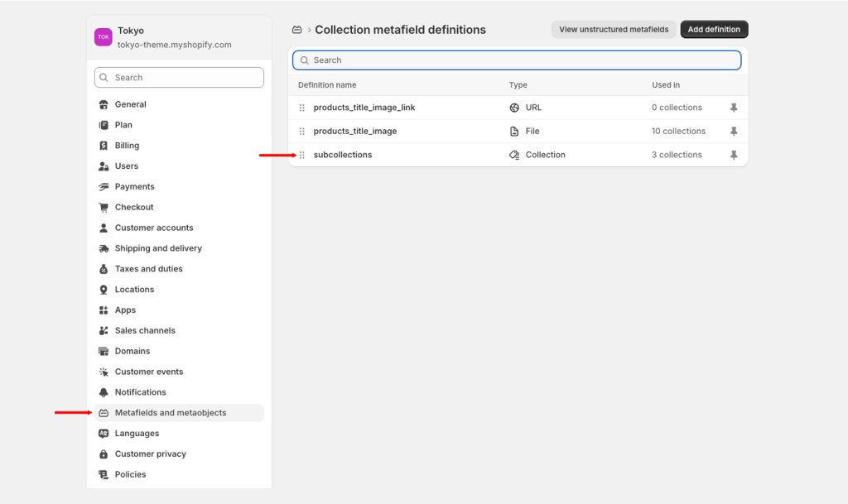Click the Tokyo store name
Image resolution: width=848 pixels, height=504 pixels.
(x=131, y=31)
